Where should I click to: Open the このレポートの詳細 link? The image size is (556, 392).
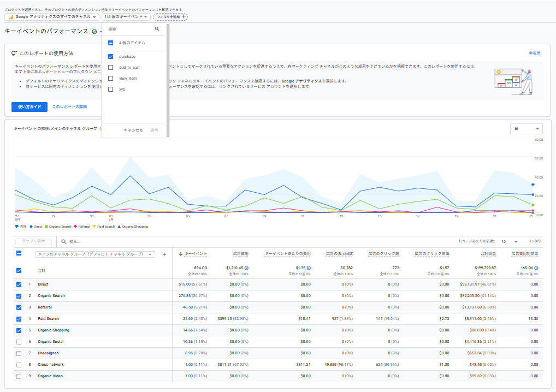(x=69, y=106)
